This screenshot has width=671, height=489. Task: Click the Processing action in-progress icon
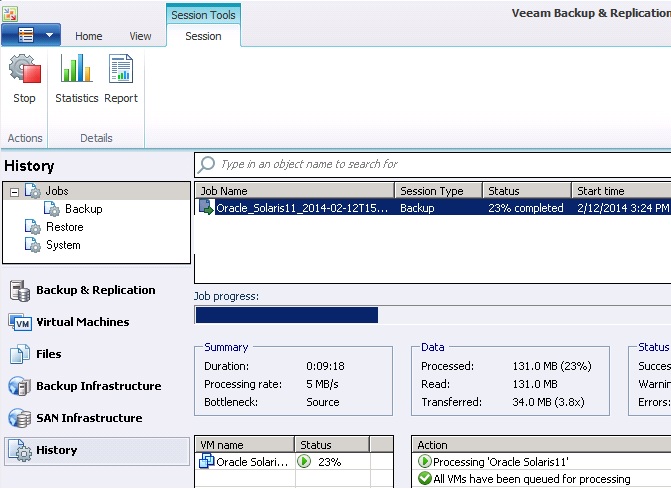coord(425,462)
